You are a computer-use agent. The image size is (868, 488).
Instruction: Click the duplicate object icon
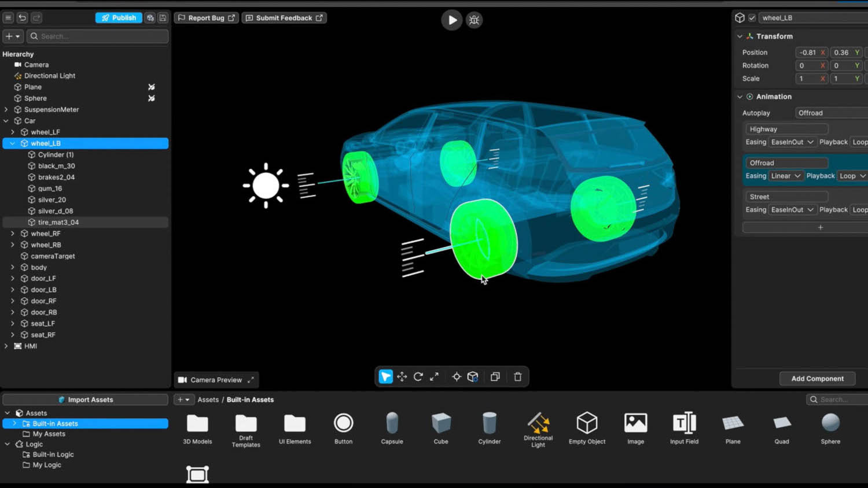[x=495, y=377]
